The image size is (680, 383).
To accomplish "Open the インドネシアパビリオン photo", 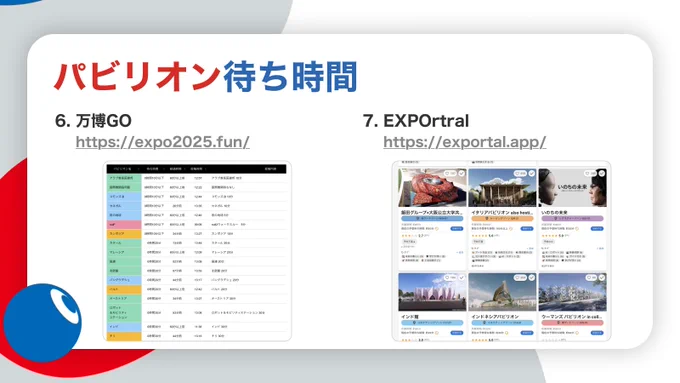I will [502, 292].
